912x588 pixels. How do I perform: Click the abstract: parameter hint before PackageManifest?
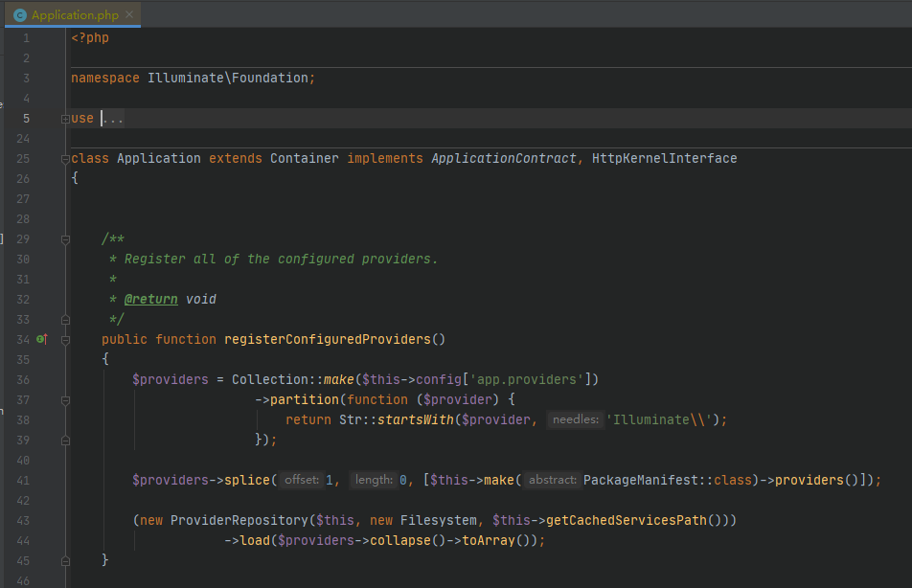point(553,480)
